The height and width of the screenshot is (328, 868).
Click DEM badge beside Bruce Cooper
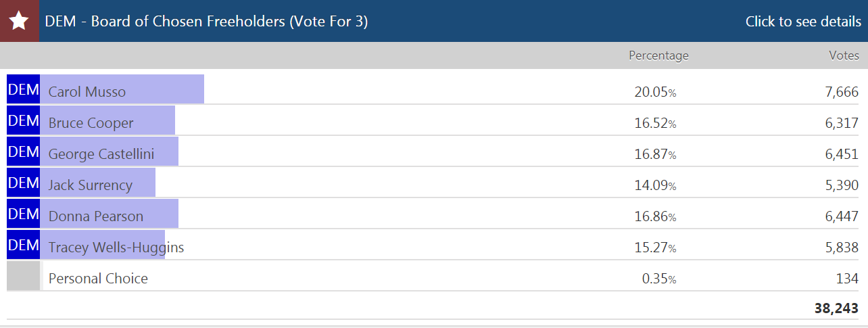[x=24, y=120]
